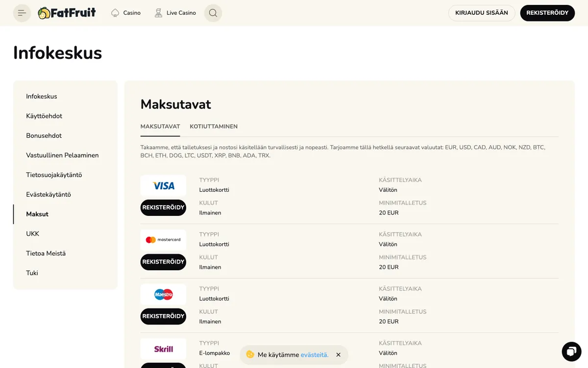Open the search magnifier icon
This screenshot has width=588, height=368.
(213, 13)
